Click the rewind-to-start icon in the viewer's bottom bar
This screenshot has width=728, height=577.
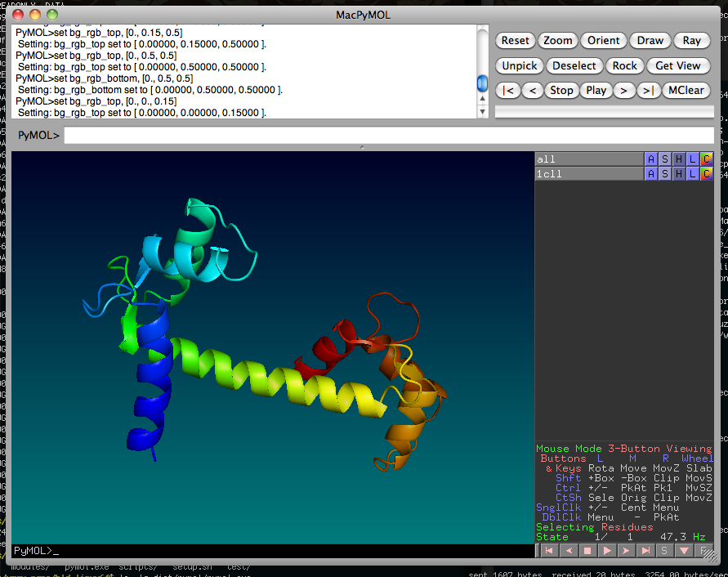(547, 551)
